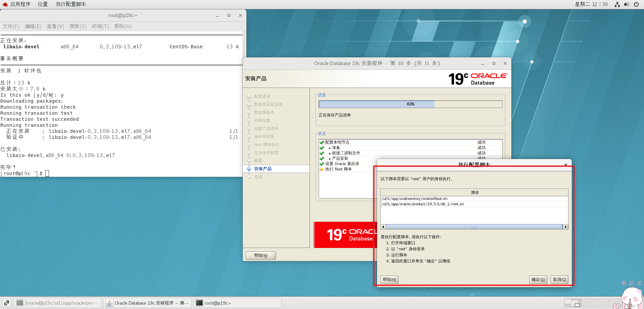Click the green check icon beside 产品安装
Screen dimensions: 644x309
click(x=322, y=158)
